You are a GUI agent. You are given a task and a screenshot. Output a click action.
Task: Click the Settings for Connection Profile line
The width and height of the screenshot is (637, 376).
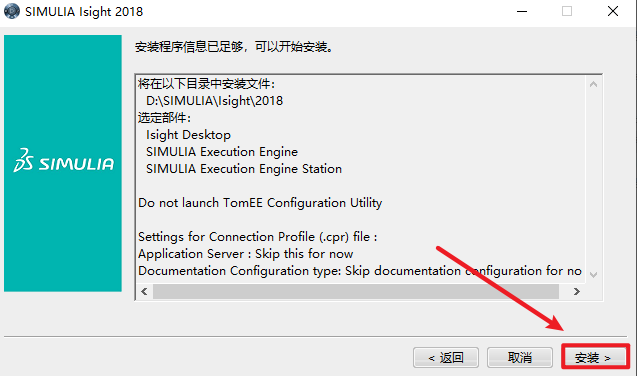click(x=258, y=237)
